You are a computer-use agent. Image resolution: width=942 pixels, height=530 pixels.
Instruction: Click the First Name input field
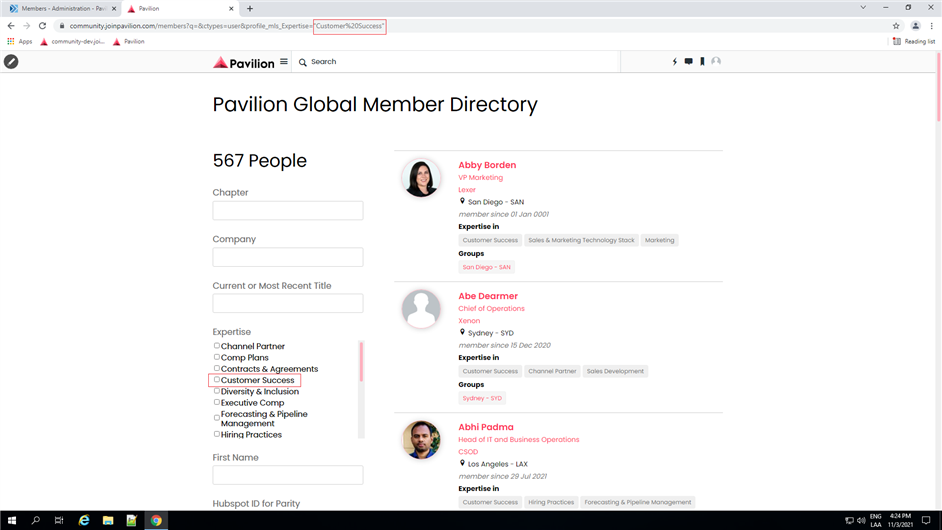[288, 475]
